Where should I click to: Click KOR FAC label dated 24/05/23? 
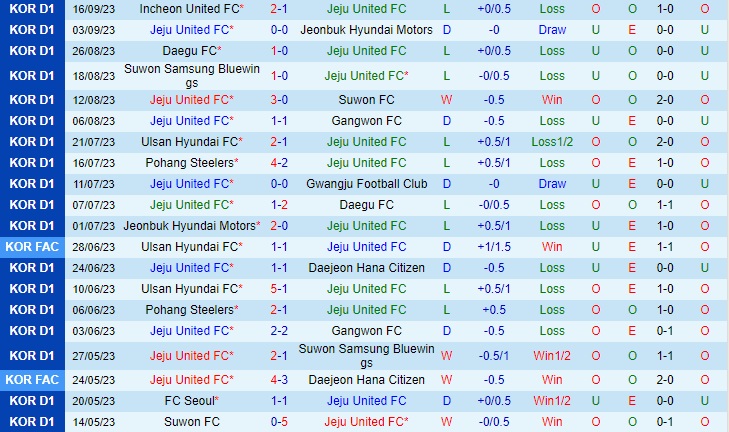pos(32,380)
